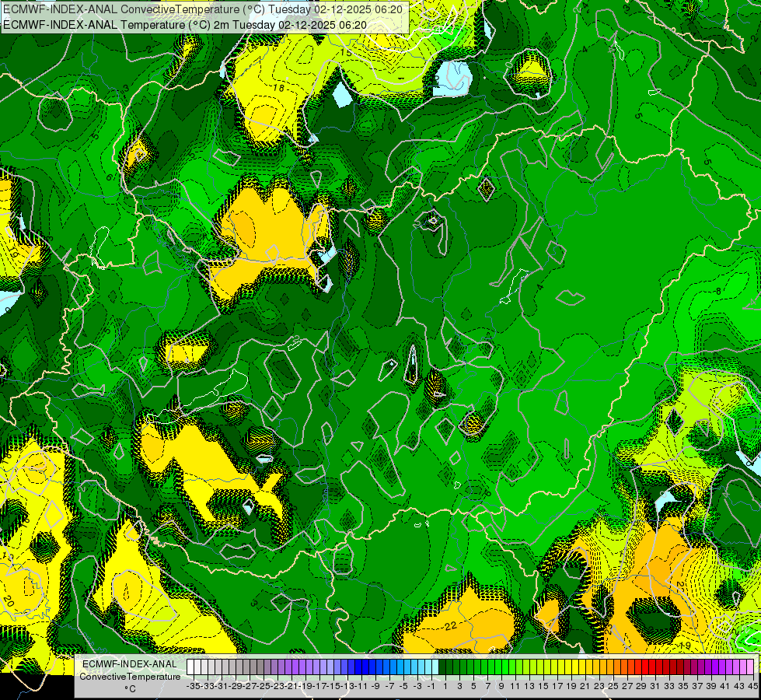Select the yellow legend swatch above 17
761x700 pixels.
click(553, 667)
